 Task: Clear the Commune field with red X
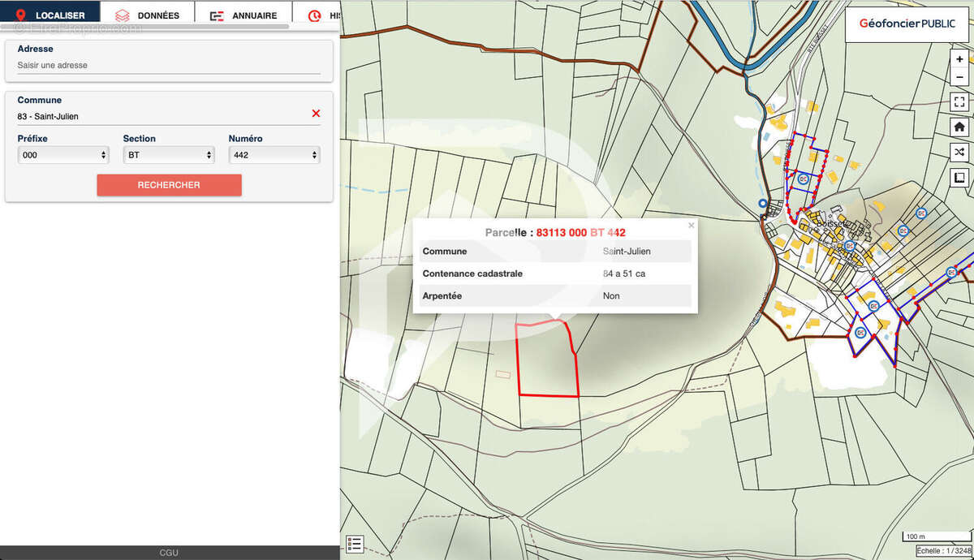coord(316,114)
